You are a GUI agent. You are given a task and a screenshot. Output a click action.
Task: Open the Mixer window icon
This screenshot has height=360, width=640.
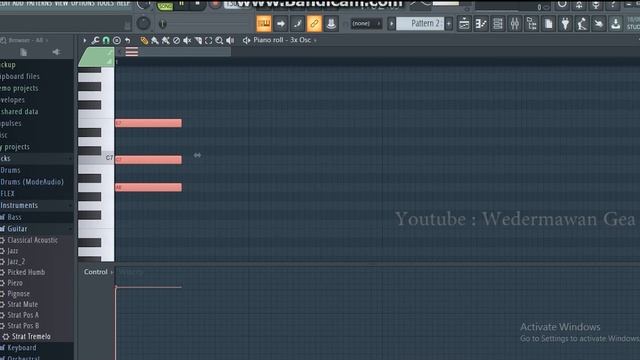(x=515, y=24)
